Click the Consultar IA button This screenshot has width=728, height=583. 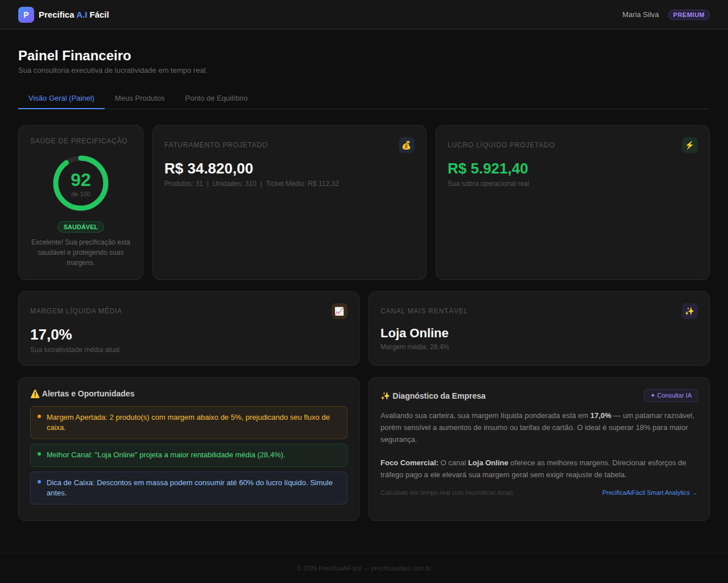[671, 395]
